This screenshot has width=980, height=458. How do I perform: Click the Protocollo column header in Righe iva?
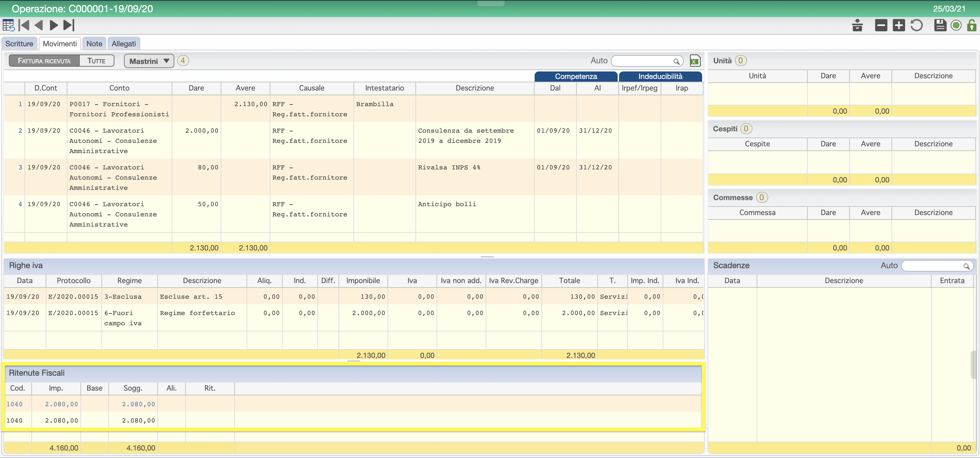click(74, 281)
